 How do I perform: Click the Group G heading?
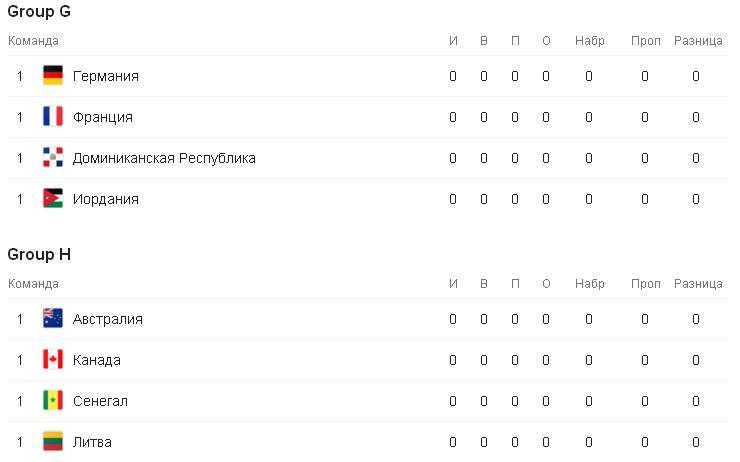[39, 11]
